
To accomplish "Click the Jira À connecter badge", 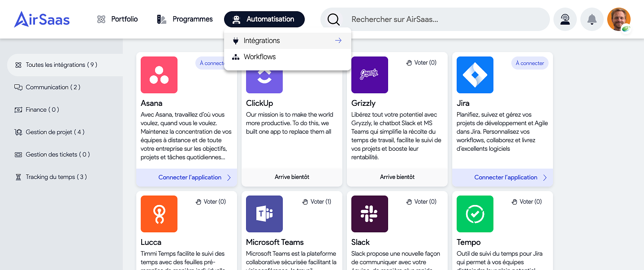I will point(530,63).
